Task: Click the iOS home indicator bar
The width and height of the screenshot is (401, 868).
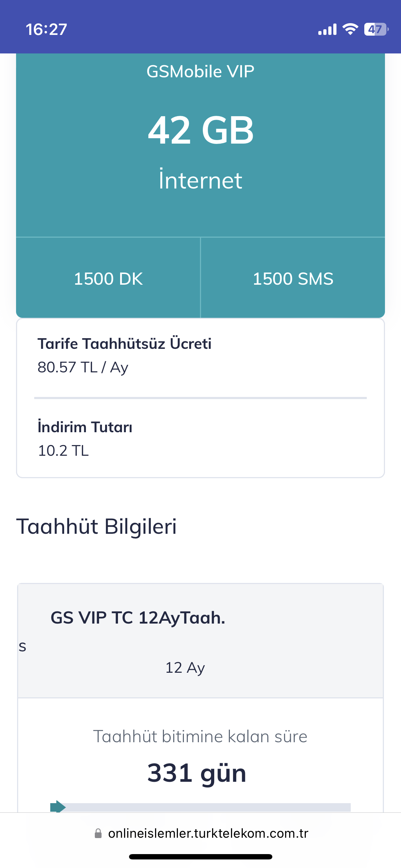Action: point(201,857)
